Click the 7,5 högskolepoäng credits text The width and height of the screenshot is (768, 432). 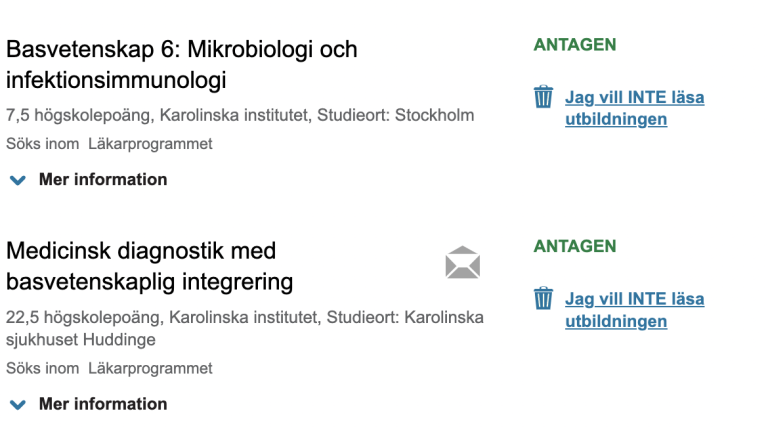pyautogui.click(x=78, y=115)
